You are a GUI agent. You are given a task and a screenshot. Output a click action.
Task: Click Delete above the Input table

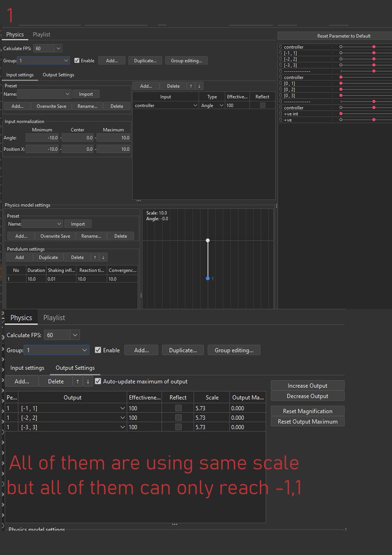(173, 86)
